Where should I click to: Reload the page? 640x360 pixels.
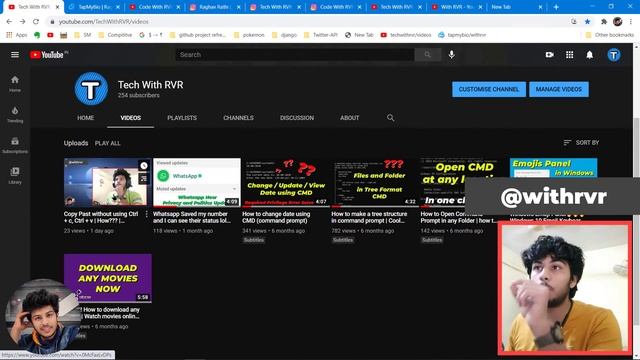point(36,22)
